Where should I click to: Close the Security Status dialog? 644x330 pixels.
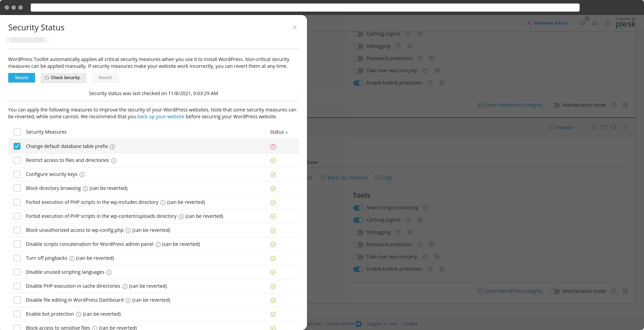coord(295,27)
